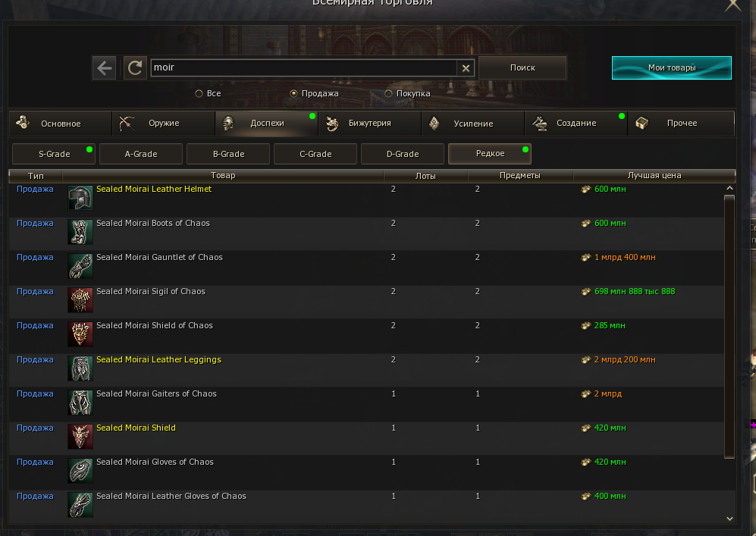Click the back arrow button

(105, 67)
